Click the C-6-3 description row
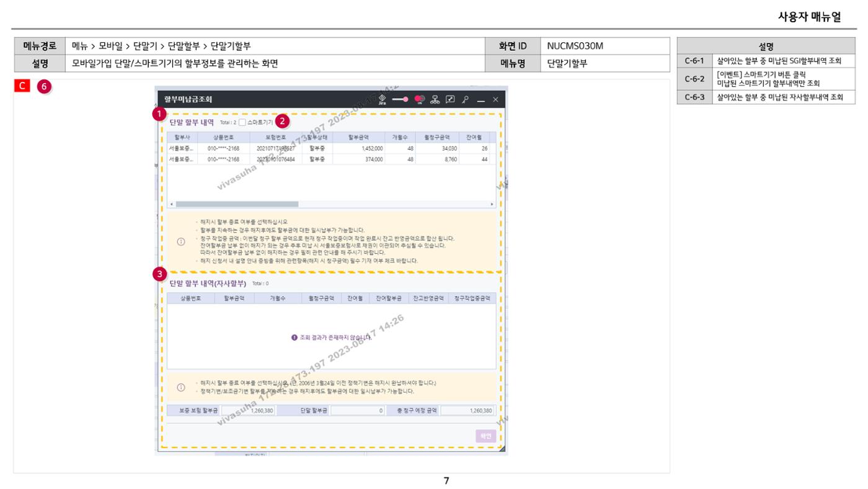 tap(766, 97)
